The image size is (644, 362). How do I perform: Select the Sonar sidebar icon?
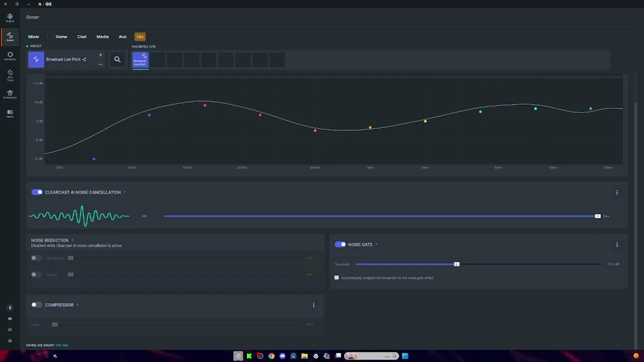(x=10, y=37)
